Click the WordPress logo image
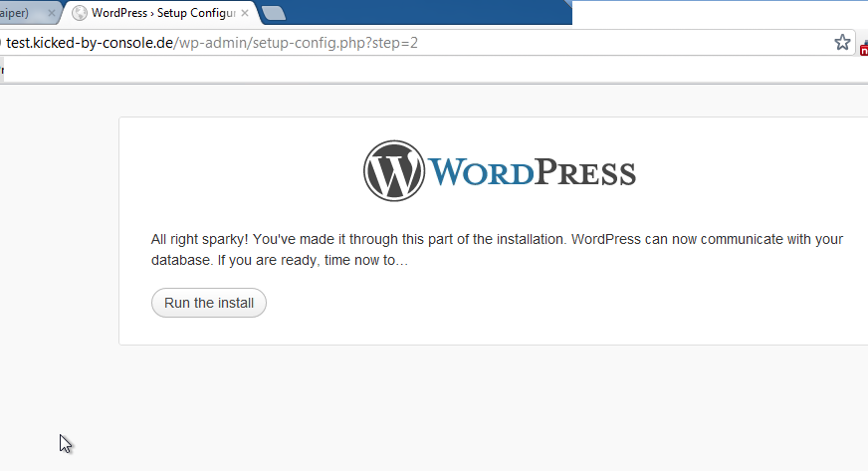The height and width of the screenshot is (471, 868). [500, 171]
